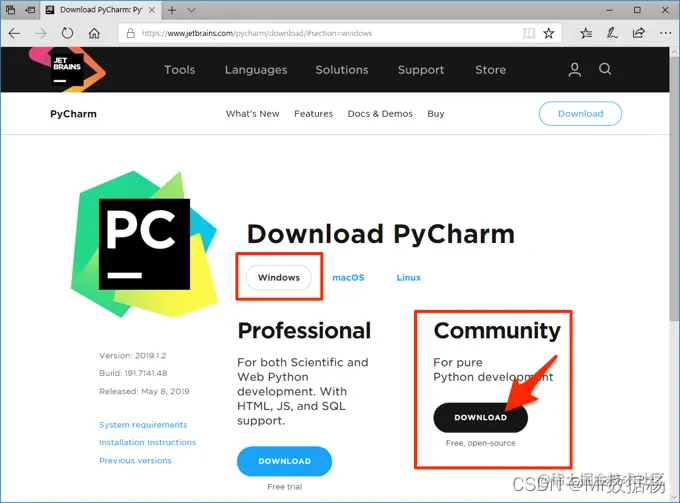Click the JetBrains site search magnifier icon
The width and height of the screenshot is (680, 503).
coord(605,69)
